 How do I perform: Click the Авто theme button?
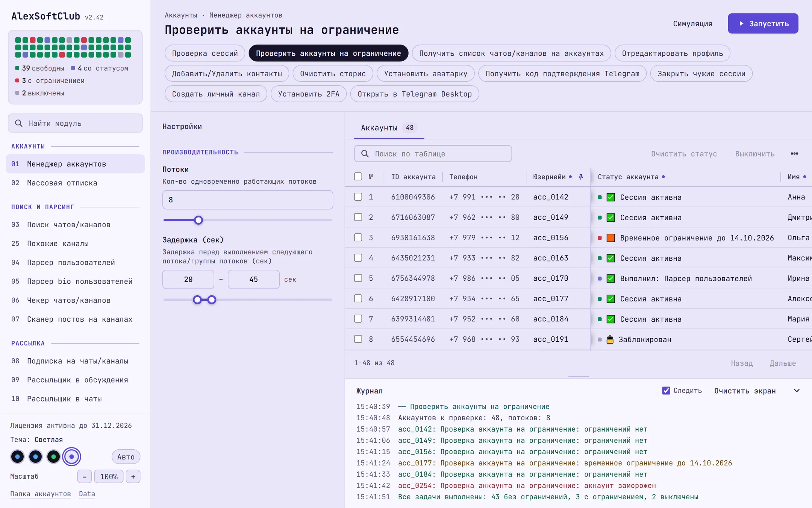126,457
